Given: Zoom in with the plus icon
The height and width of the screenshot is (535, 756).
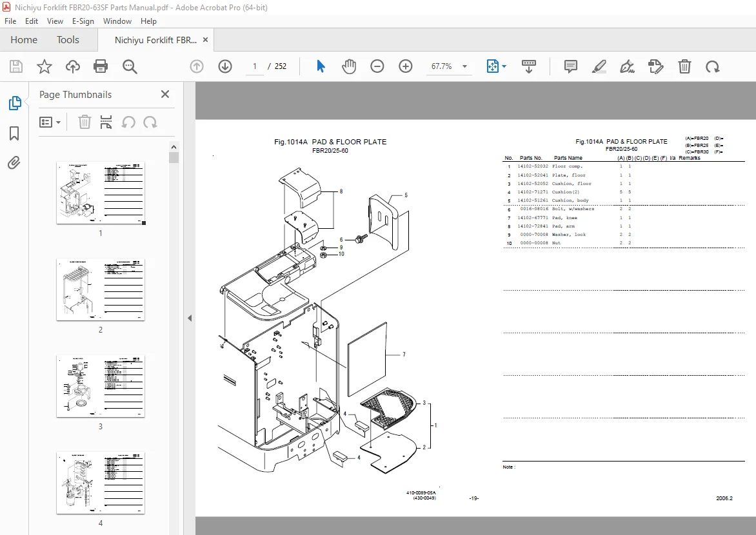Looking at the screenshot, I should tap(406, 66).
